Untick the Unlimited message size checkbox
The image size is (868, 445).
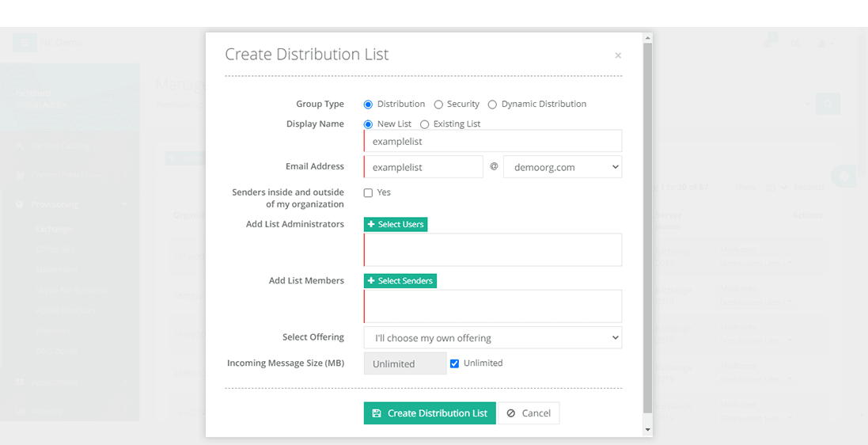(454, 363)
